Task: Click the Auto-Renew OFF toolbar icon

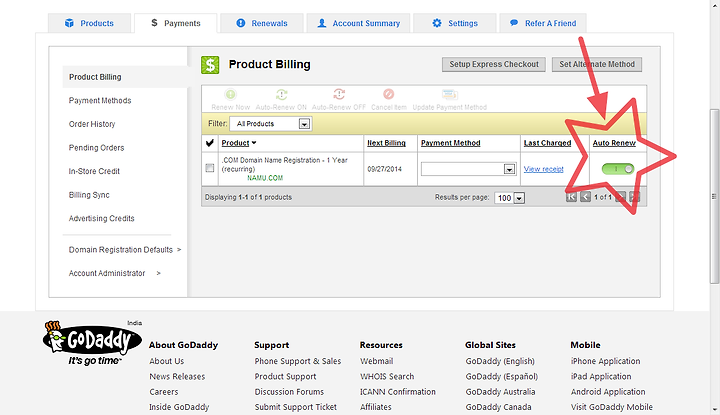Action: tap(339, 95)
